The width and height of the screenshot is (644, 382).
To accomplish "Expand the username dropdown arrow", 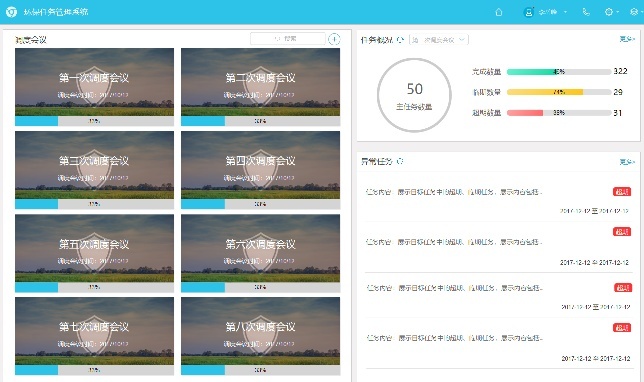I will pos(566,12).
